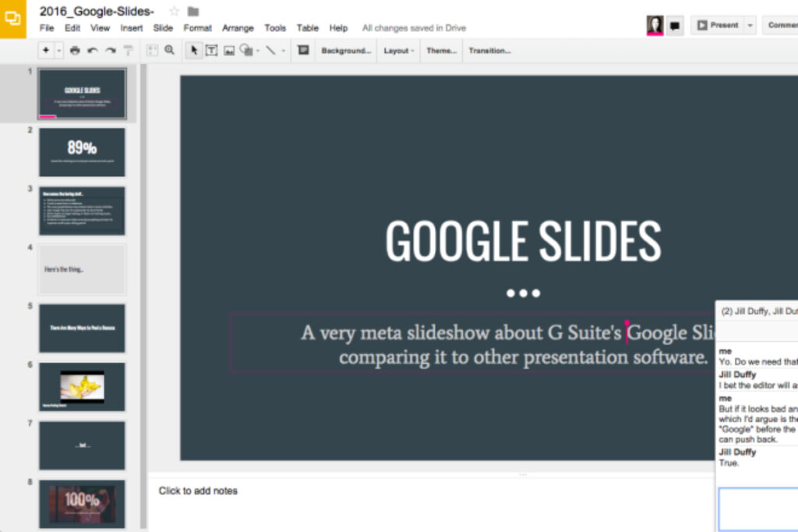
Task: Insert a text box from the toolbar
Action: click(x=211, y=50)
